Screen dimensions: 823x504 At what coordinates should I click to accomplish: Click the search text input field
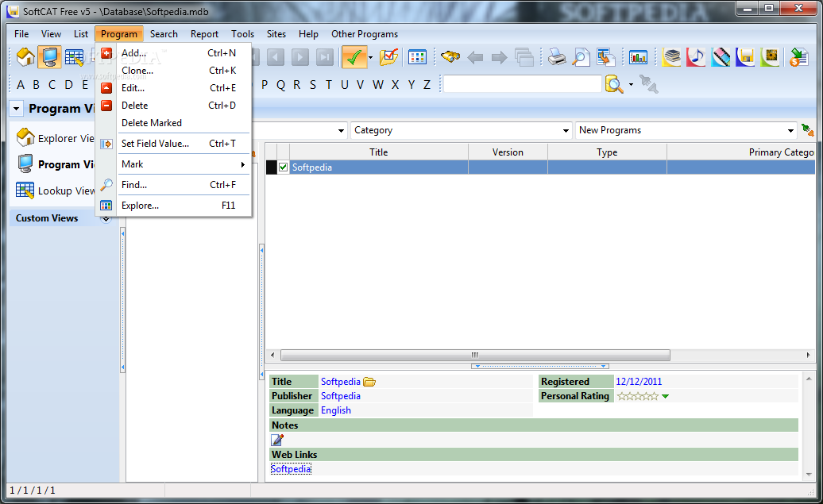coord(522,84)
